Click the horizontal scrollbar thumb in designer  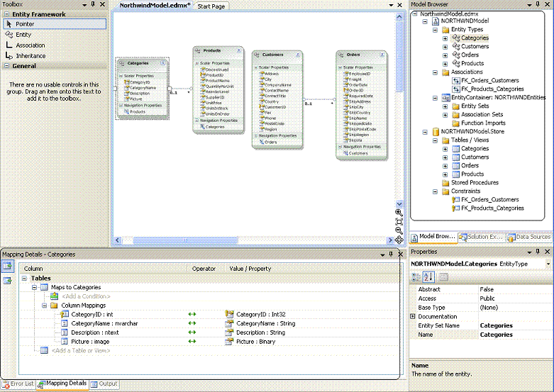(185, 240)
